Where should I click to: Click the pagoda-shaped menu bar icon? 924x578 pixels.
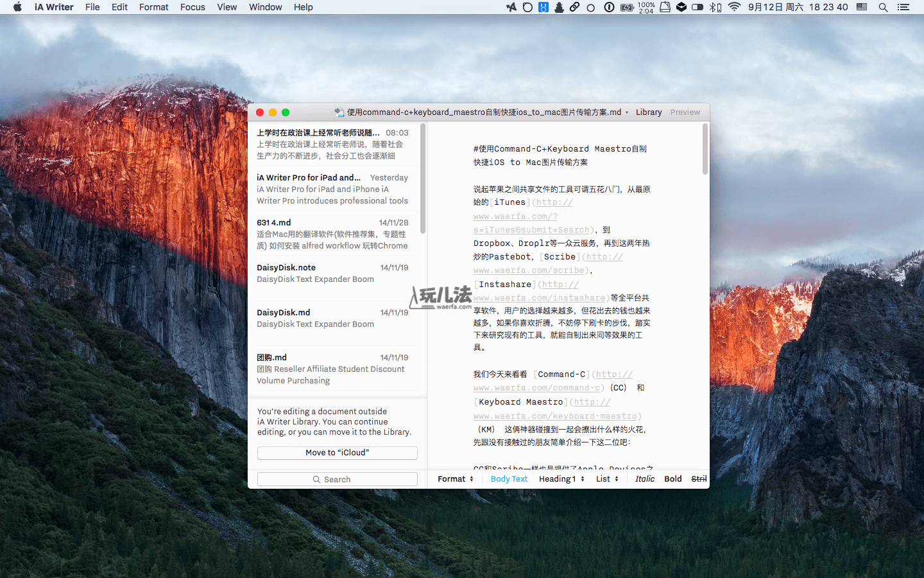pyautogui.click(x=559, y=7)
